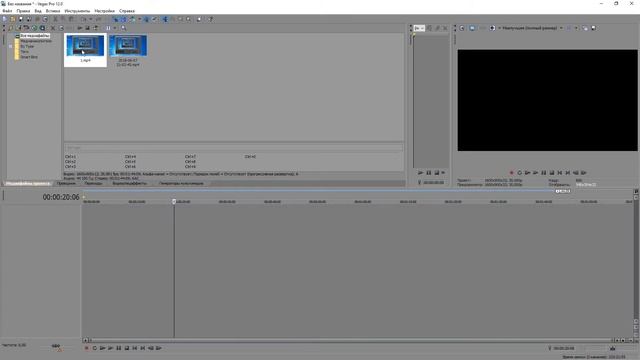Open the Undo history dropdown arrow
The width and height of the screenshot is (640, 360).
pyautogui.click(x=91, y=19)
